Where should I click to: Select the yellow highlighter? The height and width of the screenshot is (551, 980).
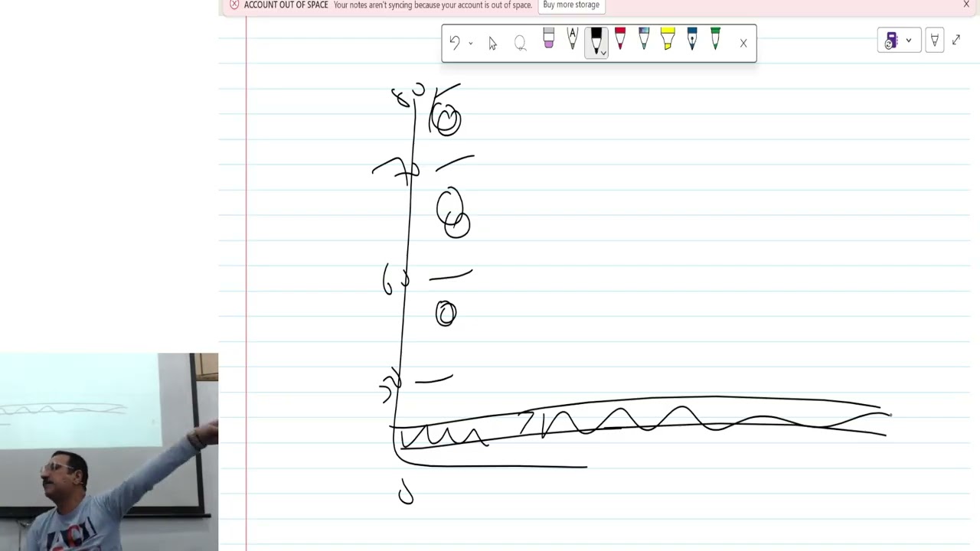(668, 39)
